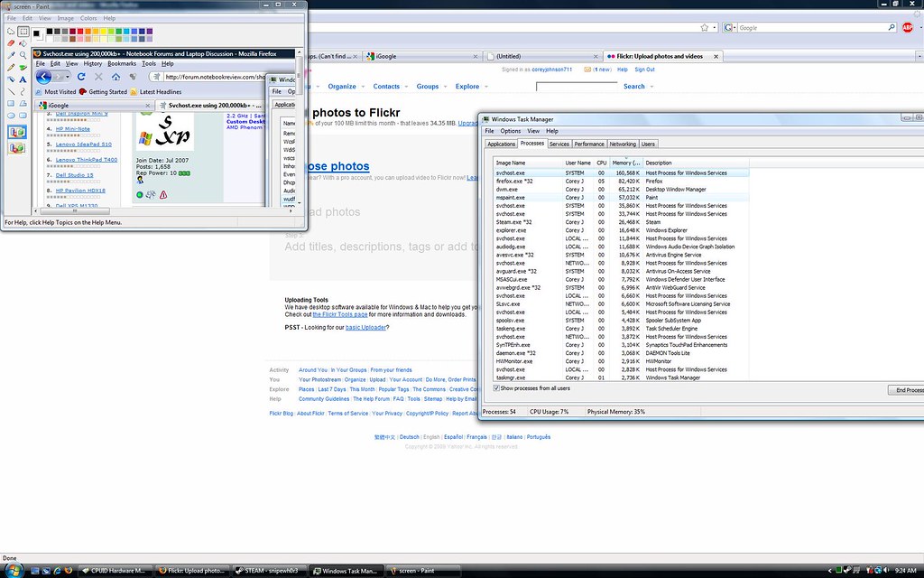Open the Colors menu in Paint
The height and width of the screenshot is (578, 924).
pyautogui.click(x=88, y=18)
